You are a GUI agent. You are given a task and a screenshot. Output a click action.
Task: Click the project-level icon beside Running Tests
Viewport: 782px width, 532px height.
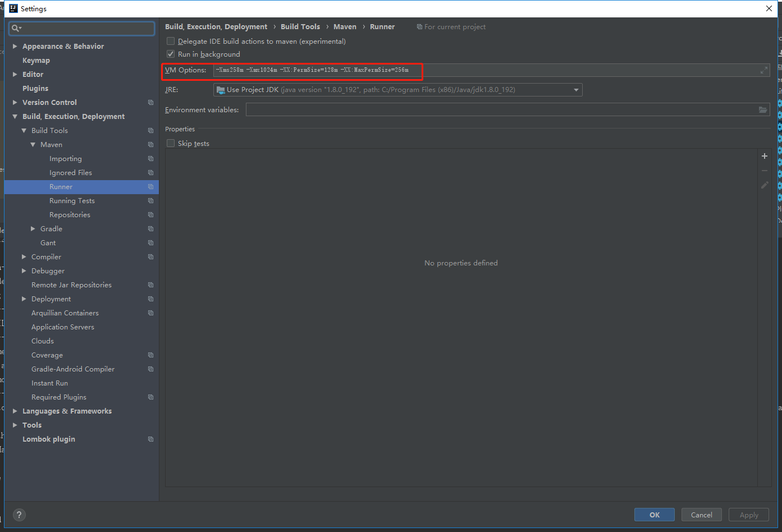click(x=150, y=201)
